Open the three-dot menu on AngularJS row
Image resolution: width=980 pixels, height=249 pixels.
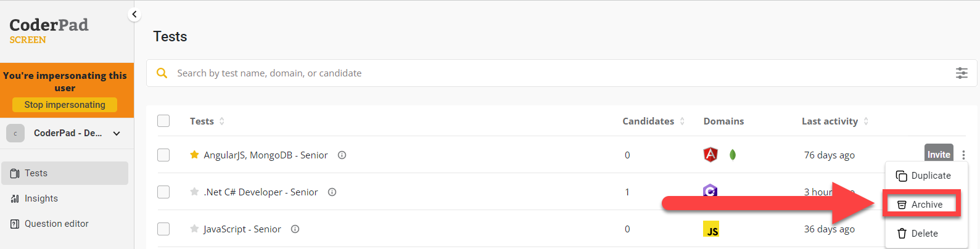[x=963, y=155]
